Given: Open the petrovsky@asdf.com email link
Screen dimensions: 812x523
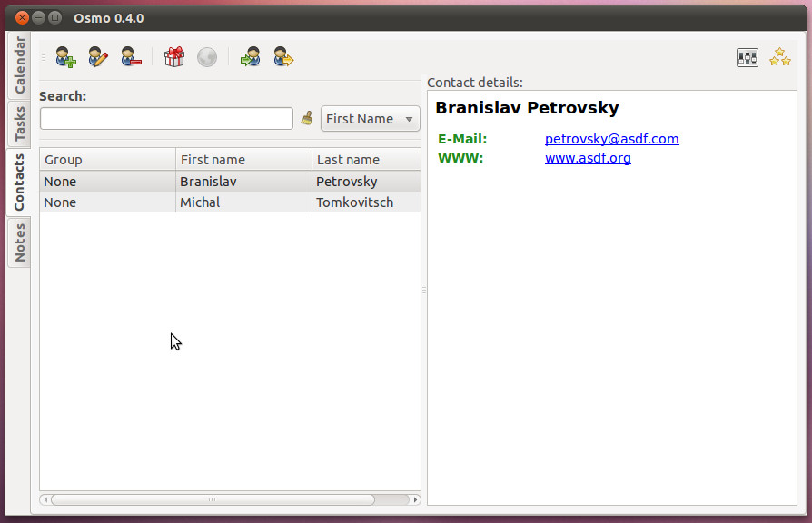Looking at the screenshot, I should [x=611, y=139].
